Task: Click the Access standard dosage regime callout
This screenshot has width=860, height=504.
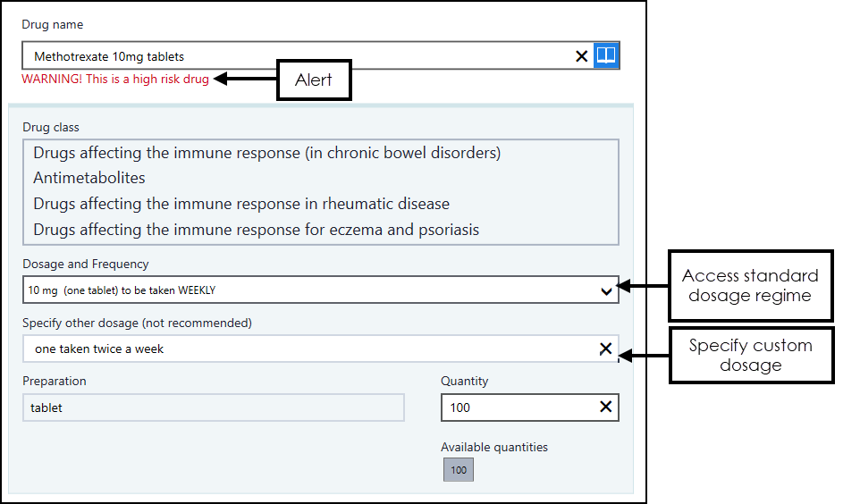Action: click(x=750, y=286)
